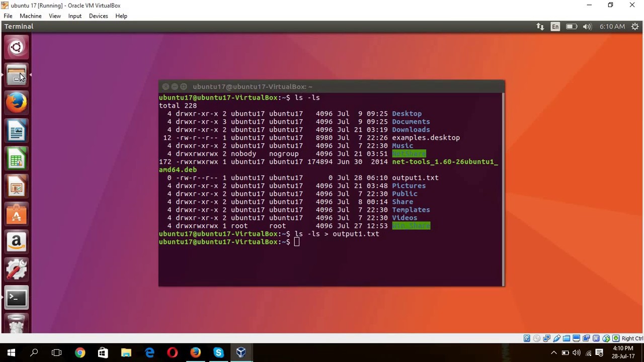
Task: Open the Trash in the launcher
Action: click(16, 323)
